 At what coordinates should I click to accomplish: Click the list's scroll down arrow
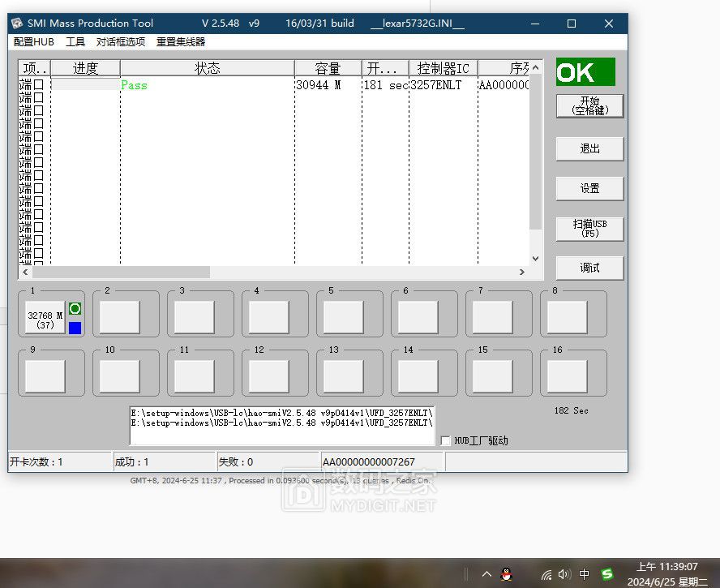(x=535, y=258)
